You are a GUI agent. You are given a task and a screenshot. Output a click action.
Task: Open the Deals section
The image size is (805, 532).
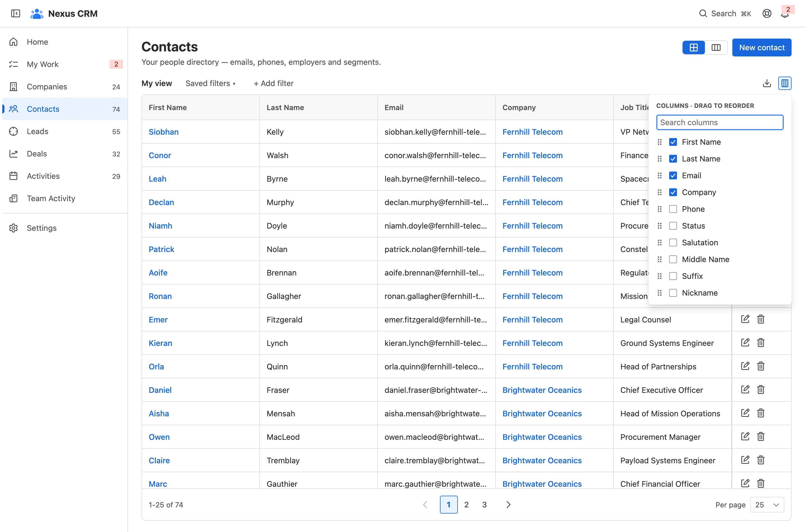click(x=65, y=154)
